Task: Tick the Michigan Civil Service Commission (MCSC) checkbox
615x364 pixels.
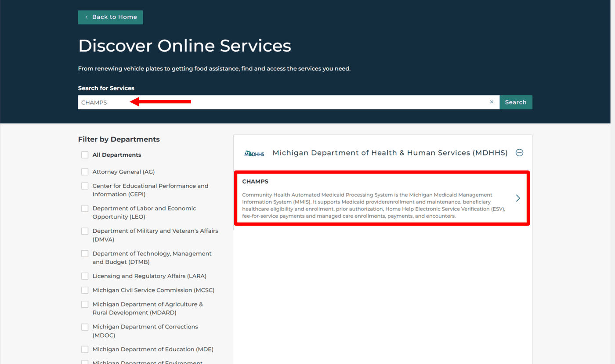Action: (x=85, y=290)
